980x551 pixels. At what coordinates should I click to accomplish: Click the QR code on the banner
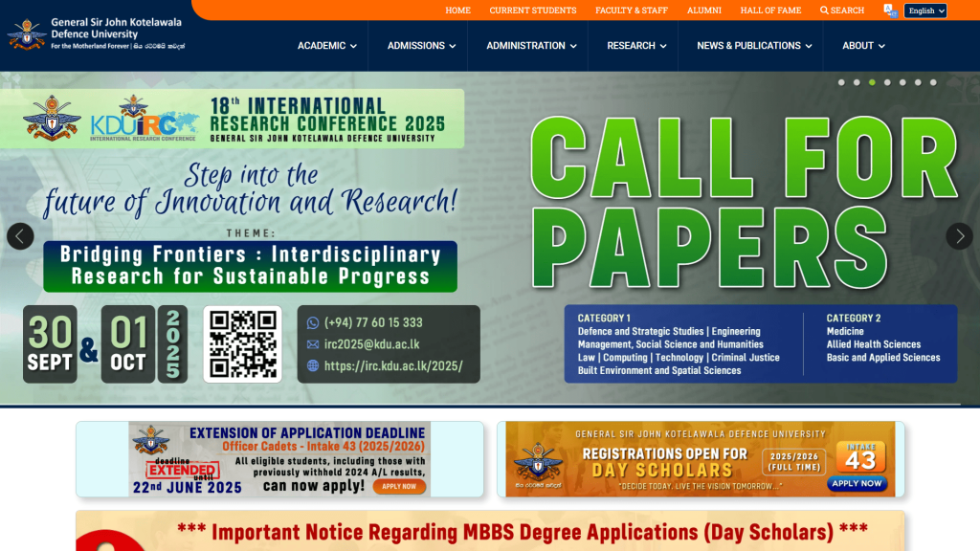(x=242, y=344)
